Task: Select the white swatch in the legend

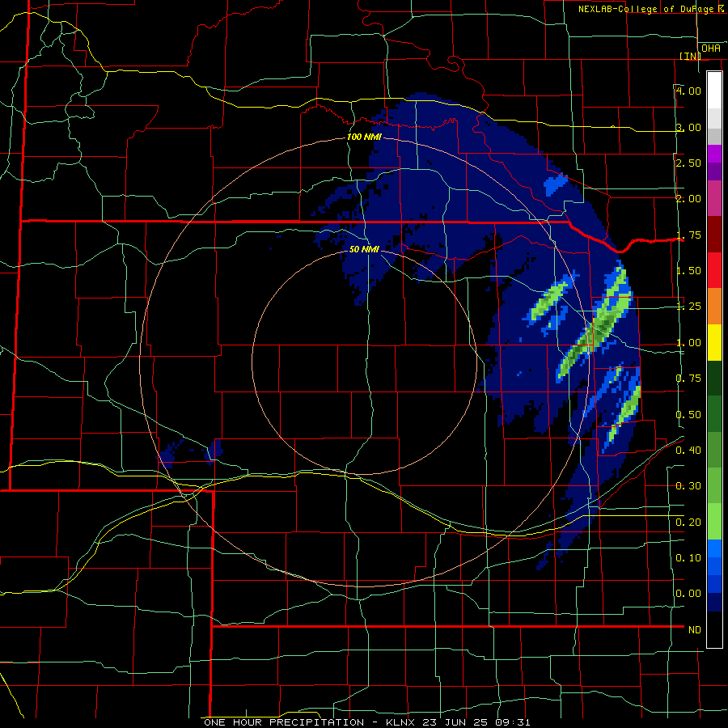Action: click(714, 90)
